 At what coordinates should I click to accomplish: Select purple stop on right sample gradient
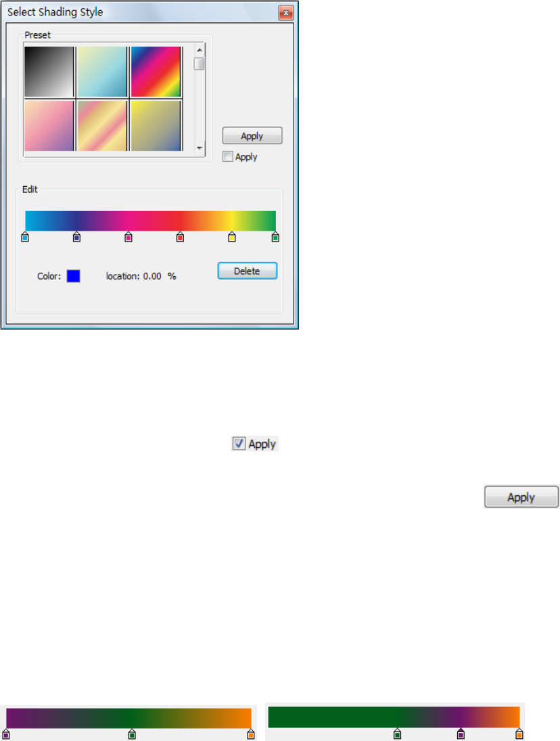tap(461, 734)
